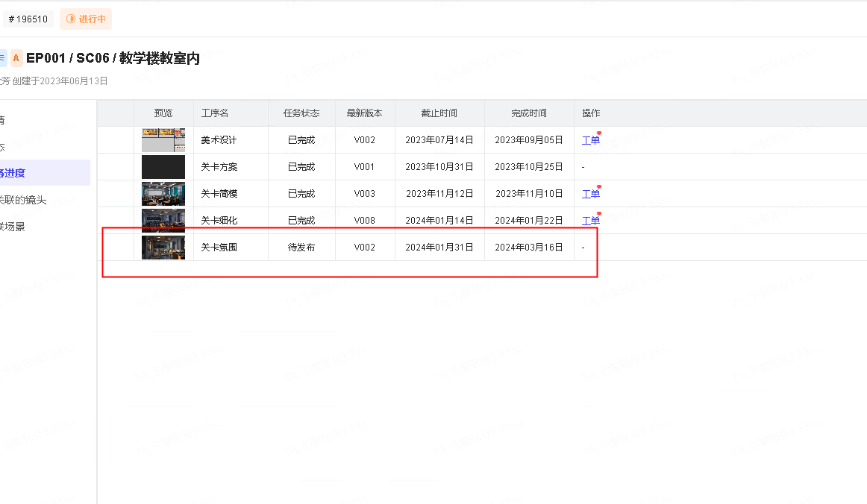Viewport: 867px width, 504px height.
Task: Click the orange A icon before EP001
Action: coord(16,58)
